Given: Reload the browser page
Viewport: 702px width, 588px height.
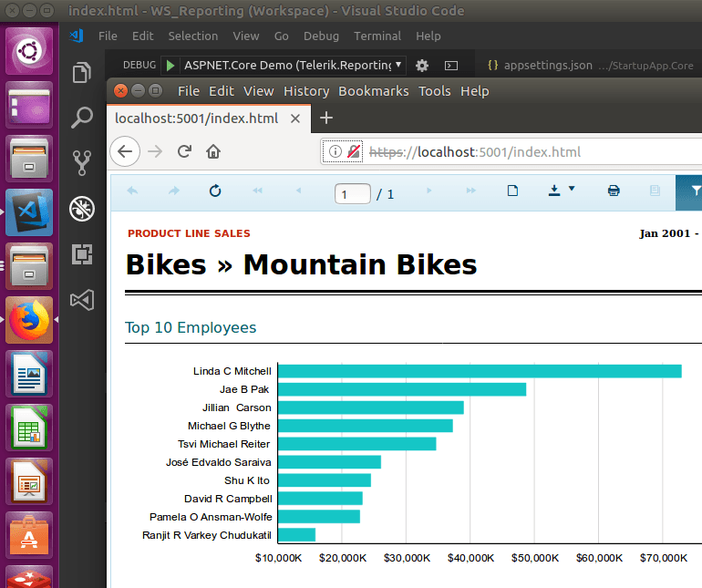Looking at the screenshot, I should coord(184,151).
